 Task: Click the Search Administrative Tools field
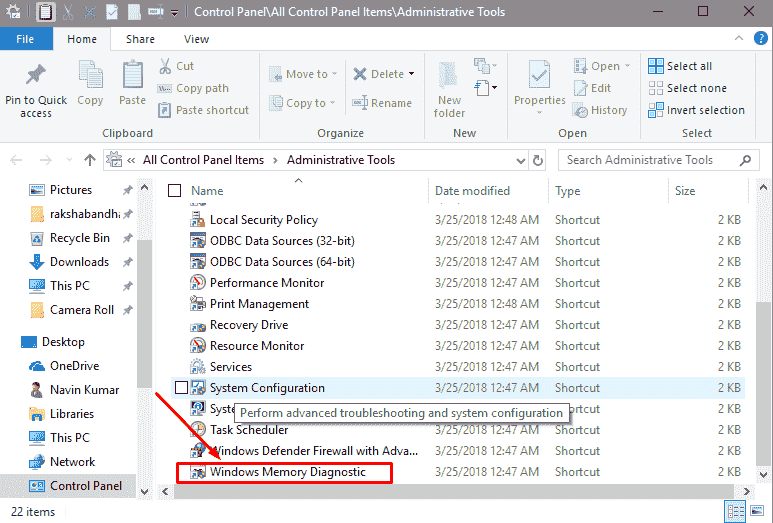tap(658, 160)
